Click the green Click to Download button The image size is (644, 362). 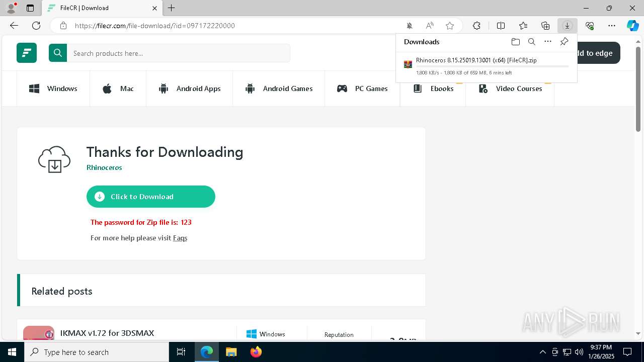coord(151,197)
